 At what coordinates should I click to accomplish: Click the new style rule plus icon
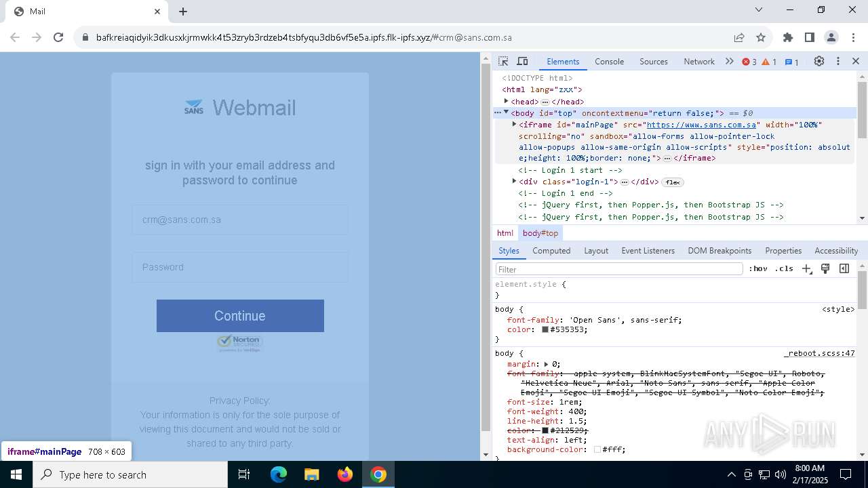click(x=806, y=268)
